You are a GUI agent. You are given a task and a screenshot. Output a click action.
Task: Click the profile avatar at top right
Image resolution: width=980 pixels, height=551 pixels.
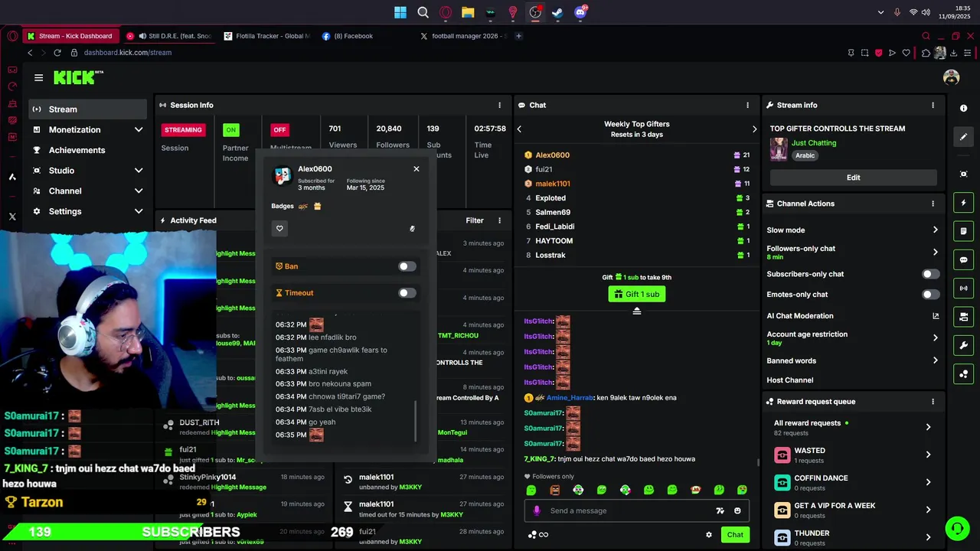click(951, 77)
